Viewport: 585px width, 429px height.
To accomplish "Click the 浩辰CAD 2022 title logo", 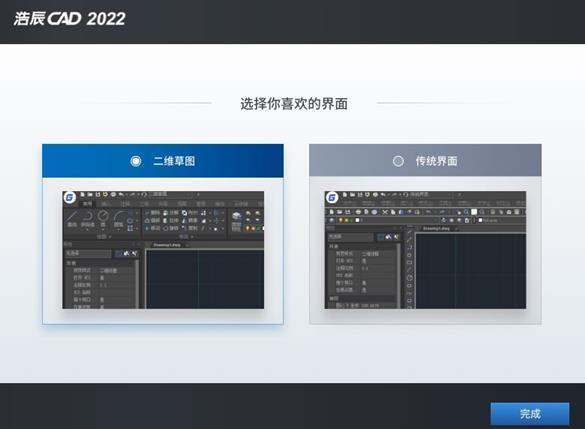I will click(70, 19).
